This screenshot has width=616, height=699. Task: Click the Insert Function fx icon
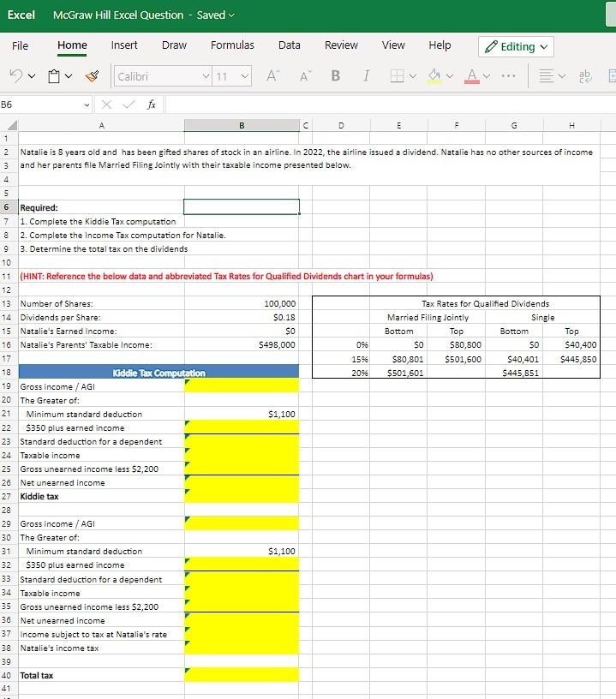point(152,105)
